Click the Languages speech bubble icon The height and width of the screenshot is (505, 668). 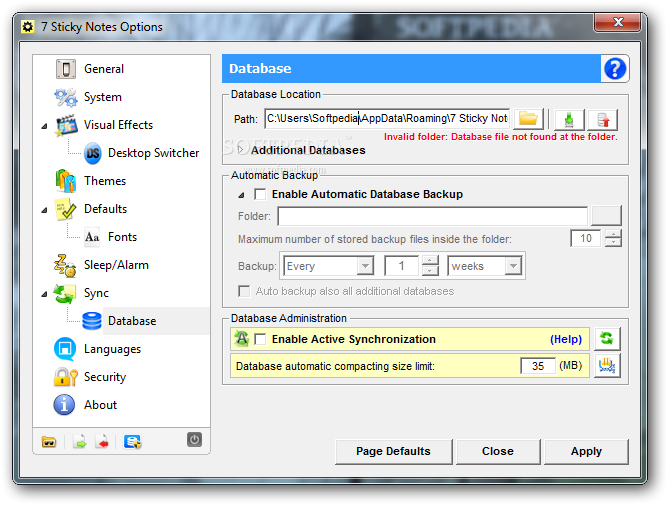point(65,349)
